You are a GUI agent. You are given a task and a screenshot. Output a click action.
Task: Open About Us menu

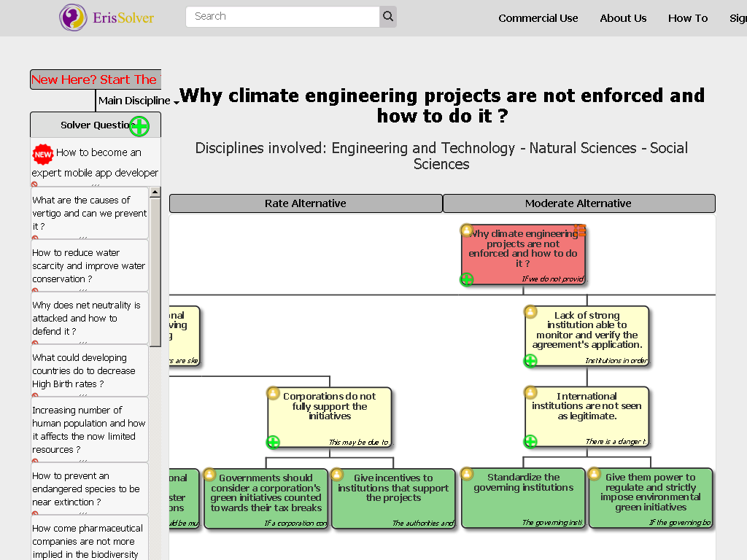pos(623,18)
